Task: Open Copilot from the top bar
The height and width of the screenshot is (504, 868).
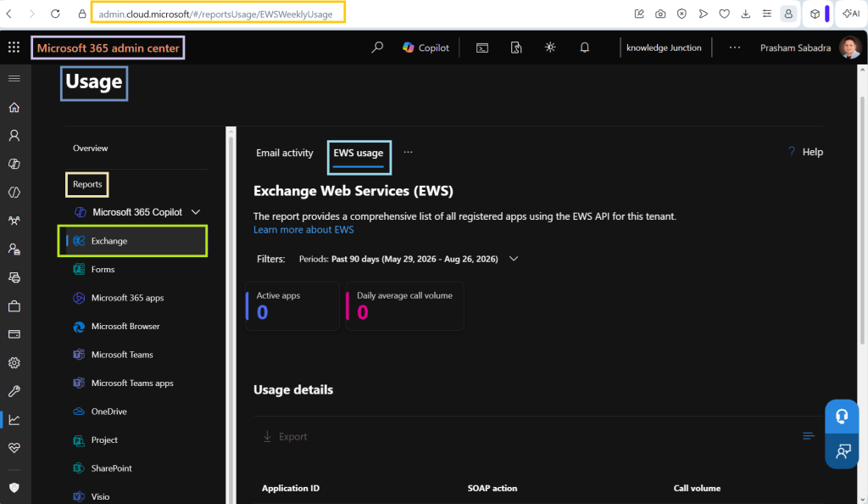Action: point(426,48)
